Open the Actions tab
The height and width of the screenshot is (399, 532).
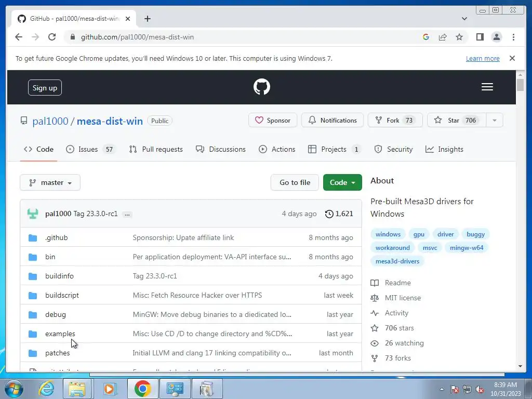[277, 149]
